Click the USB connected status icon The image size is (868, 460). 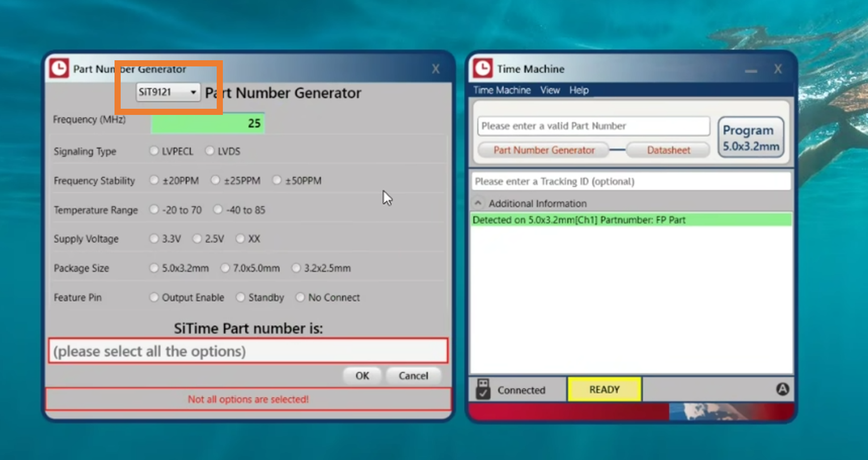click(483, 389)
